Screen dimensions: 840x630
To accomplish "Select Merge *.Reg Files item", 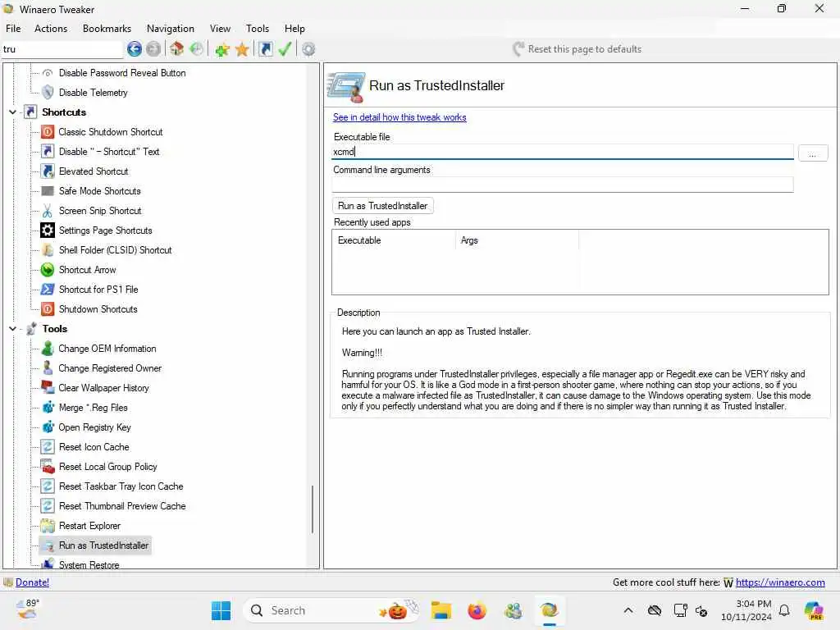I will [94, 408].
